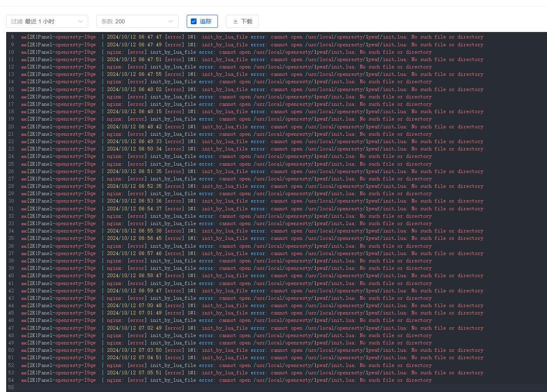Click the nginx error entry on line 17
Viewport: 547px width, 392px height.
tap(227, 104)
